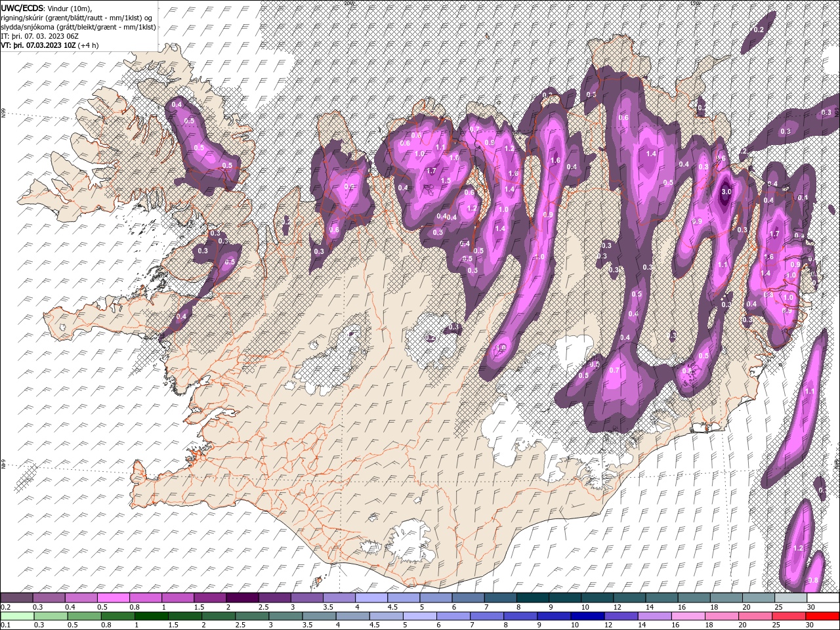Select the slydda/snjókoma legend description line

79,27
